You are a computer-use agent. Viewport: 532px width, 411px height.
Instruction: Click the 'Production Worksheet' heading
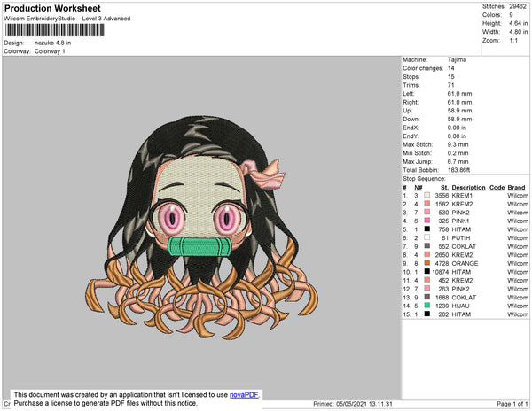[x=52, y=9]
